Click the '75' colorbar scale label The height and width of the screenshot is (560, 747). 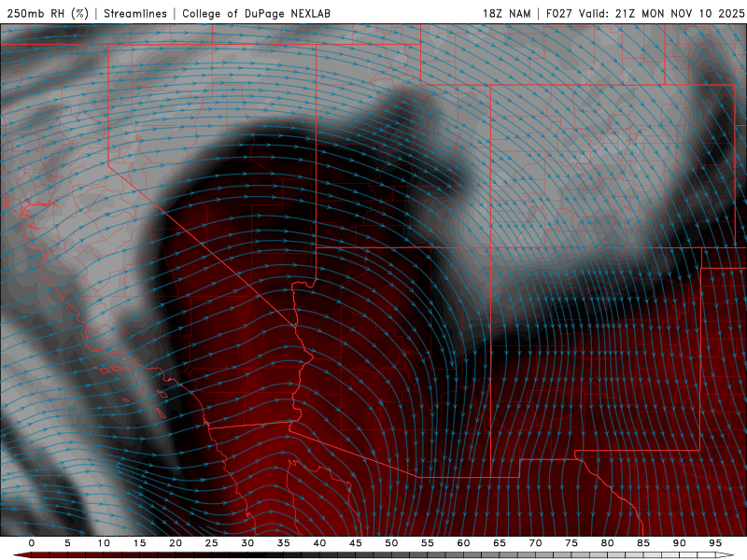[x=571, y=543]
